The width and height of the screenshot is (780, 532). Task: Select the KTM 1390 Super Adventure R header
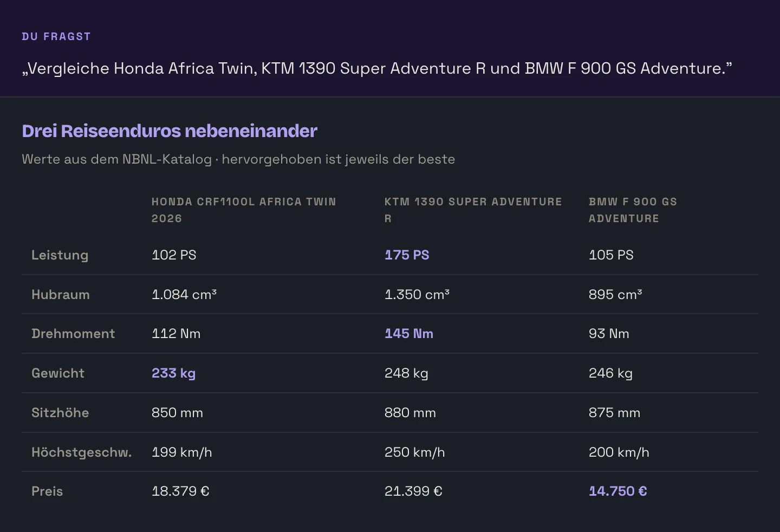coord(473,210)
